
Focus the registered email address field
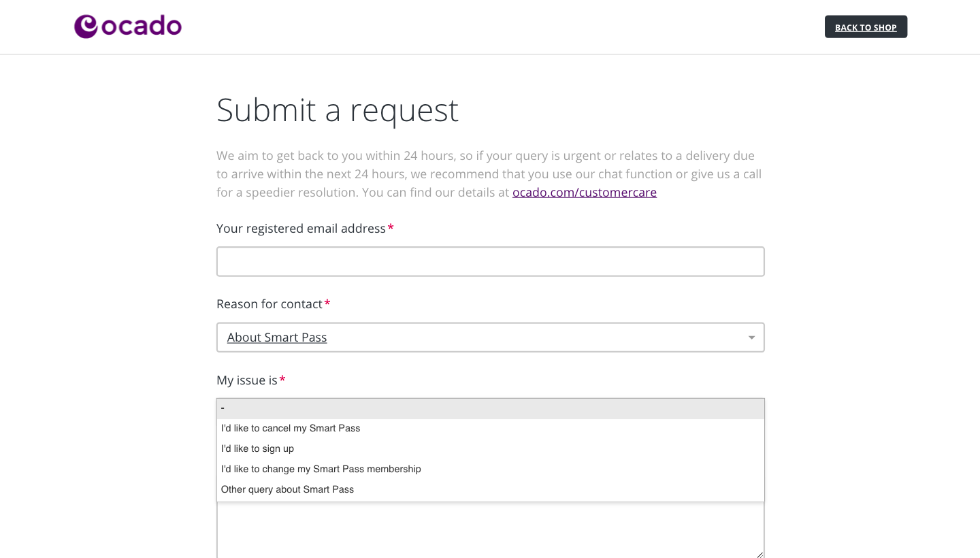coord(491,261)
